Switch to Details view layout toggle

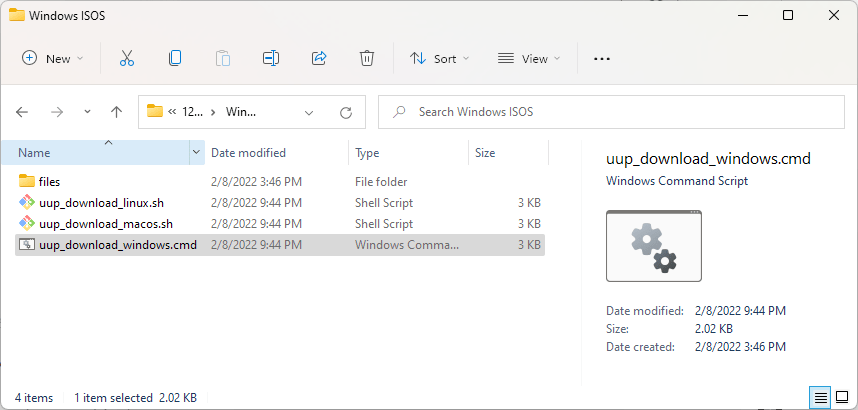(x=820, y=398)
